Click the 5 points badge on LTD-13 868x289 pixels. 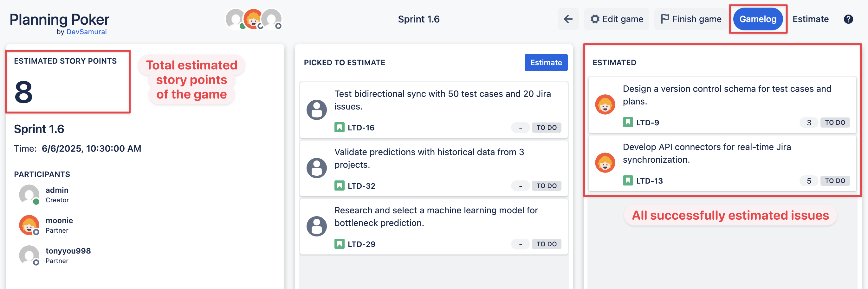click(809, 181)
